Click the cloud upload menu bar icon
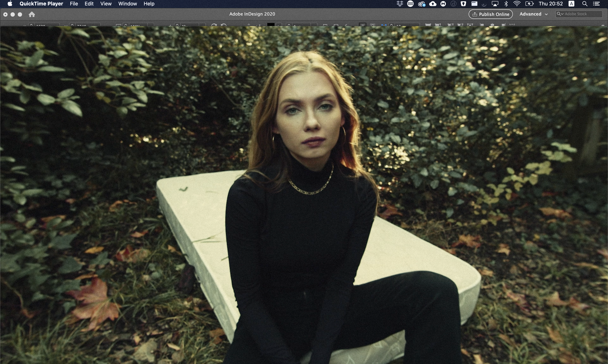The height and width of the screenshot is (364, 608). 433,4
